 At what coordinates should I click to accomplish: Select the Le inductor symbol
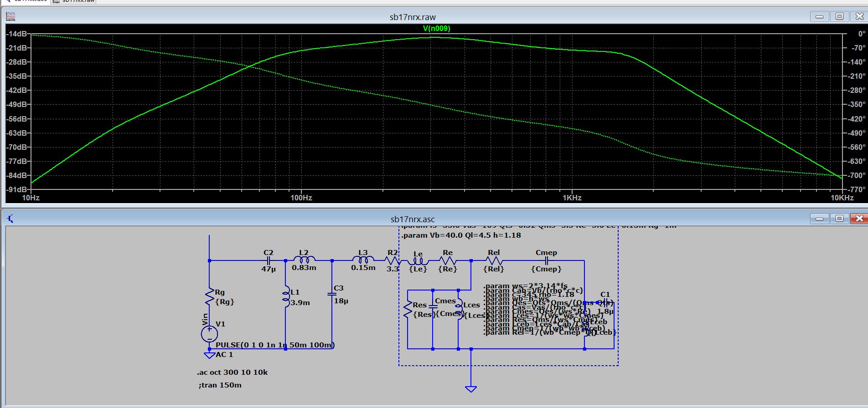[x=418, y=261]
